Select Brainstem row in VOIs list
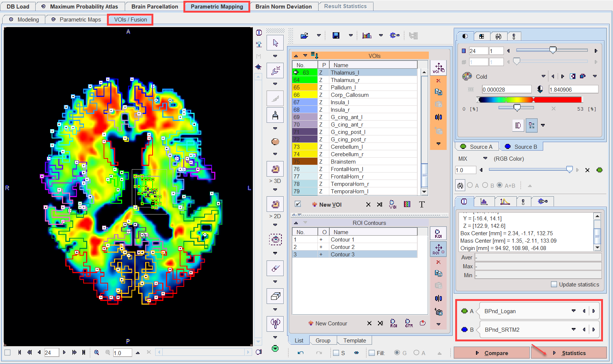 point(355,161)
